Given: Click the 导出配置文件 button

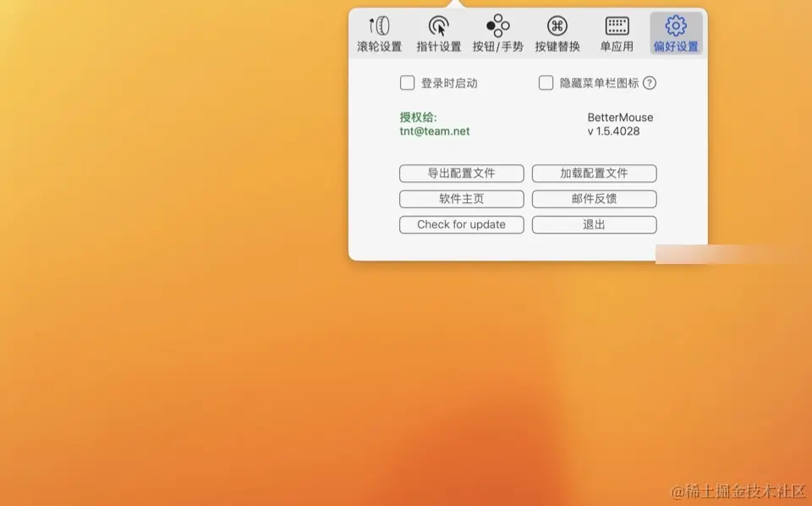Looking at the screenshot, I should click(462, 173).
